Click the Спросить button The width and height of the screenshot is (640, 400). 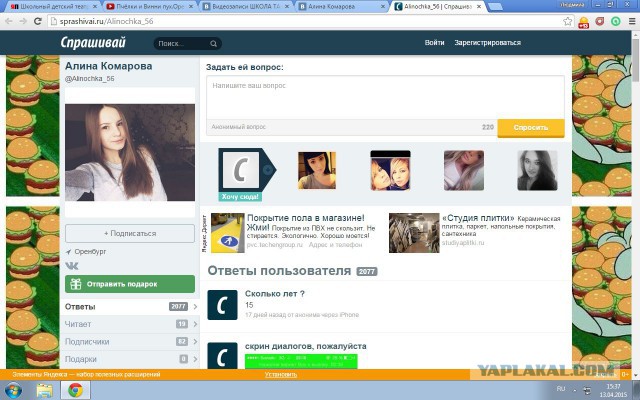point(531,128)
